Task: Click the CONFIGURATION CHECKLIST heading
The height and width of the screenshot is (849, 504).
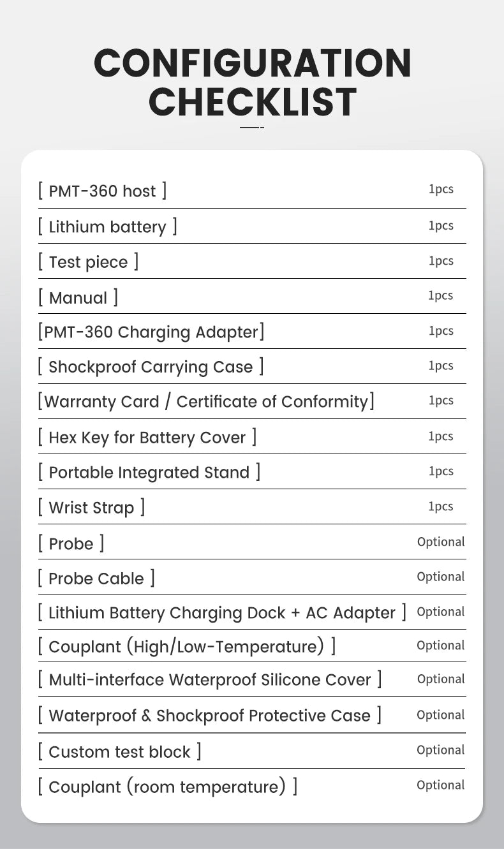Action: tap(253, 83)
